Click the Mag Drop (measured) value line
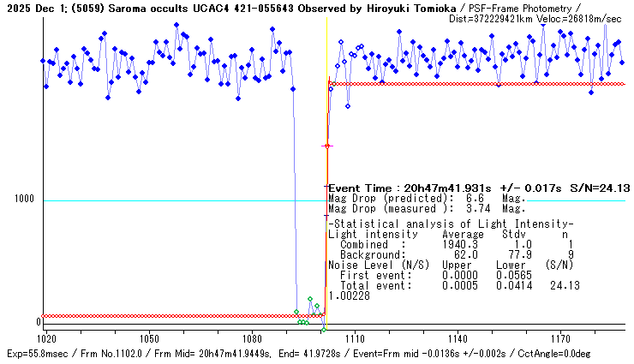This screenshot has height=364, width=634. (427, 208)
